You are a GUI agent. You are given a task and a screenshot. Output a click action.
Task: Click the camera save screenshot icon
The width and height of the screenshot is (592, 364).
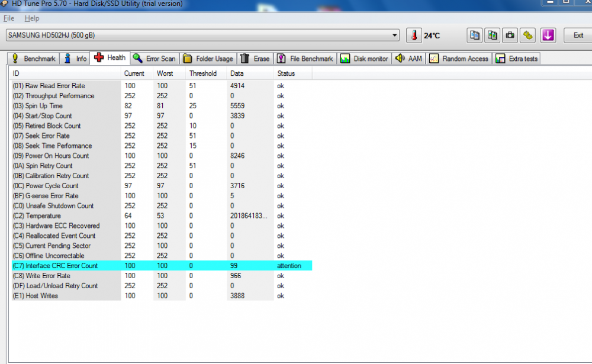point(509,36)
